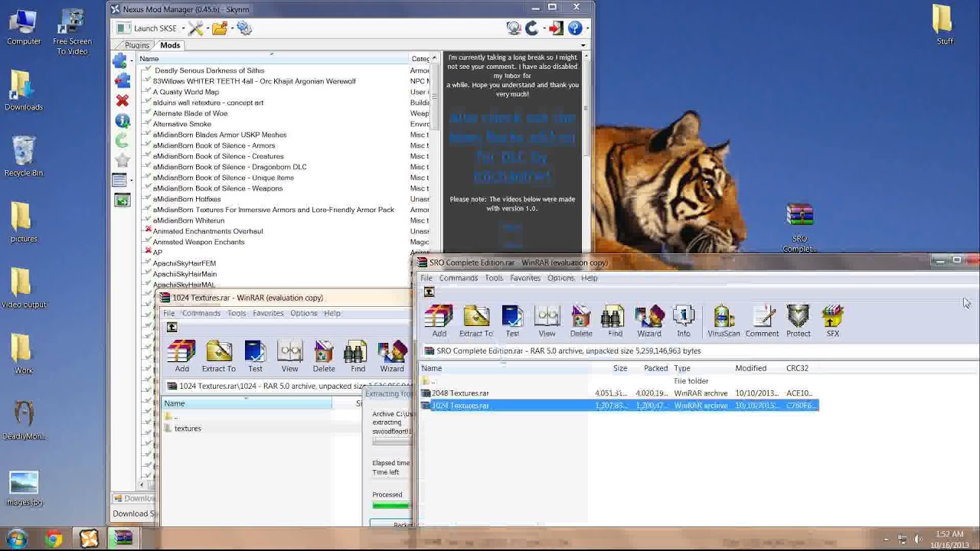This screenshot has width=980, height=551.
Task: Open Help menu in 1024 Textures WinRAR
Action: tap(332, 313)
